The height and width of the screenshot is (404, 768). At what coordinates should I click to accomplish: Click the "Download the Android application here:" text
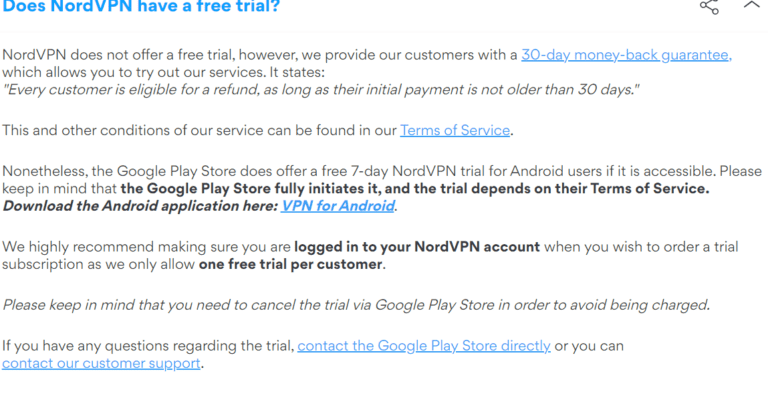pos(140,206)
